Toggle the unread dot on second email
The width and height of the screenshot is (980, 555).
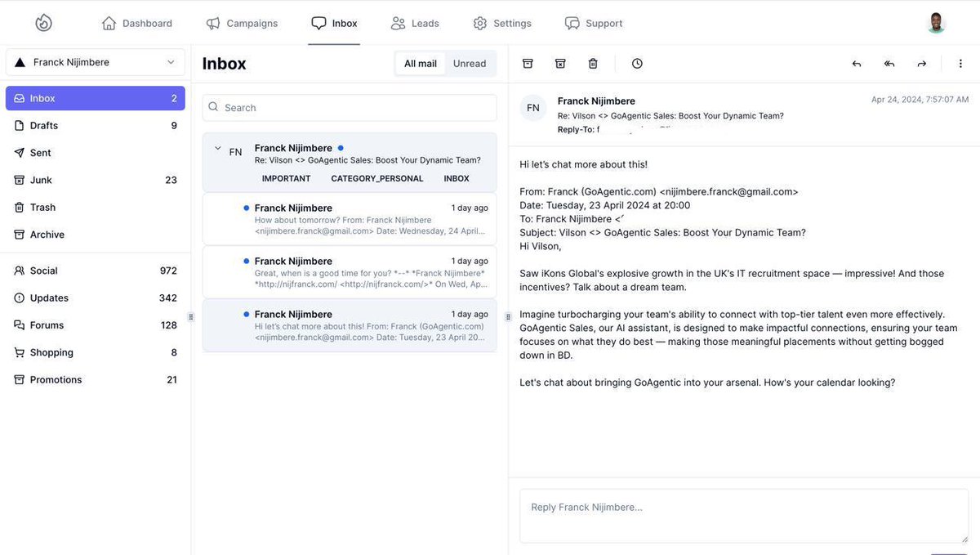tap(245, 259)
